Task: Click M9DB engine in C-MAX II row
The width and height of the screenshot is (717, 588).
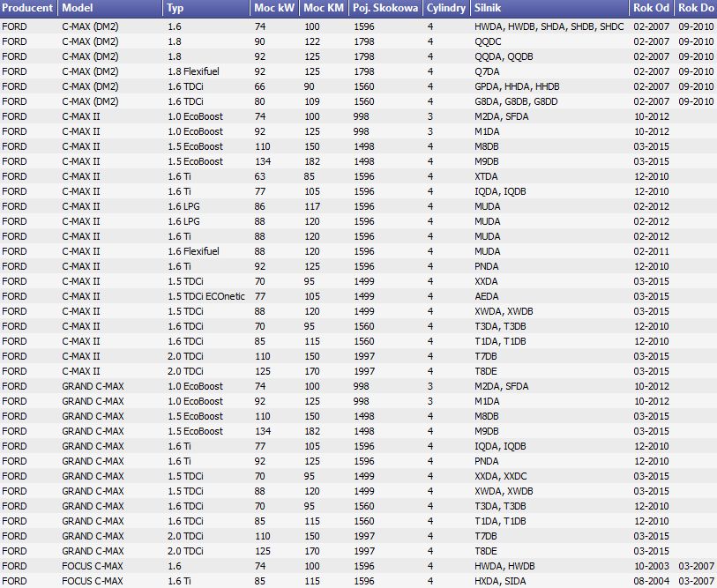Action: pos(487,161)
